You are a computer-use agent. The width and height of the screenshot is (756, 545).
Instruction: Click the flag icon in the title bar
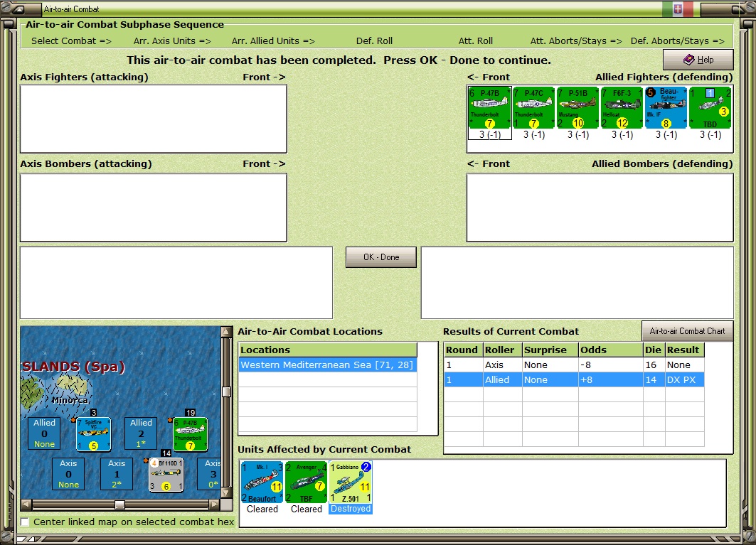coord(677,9)
